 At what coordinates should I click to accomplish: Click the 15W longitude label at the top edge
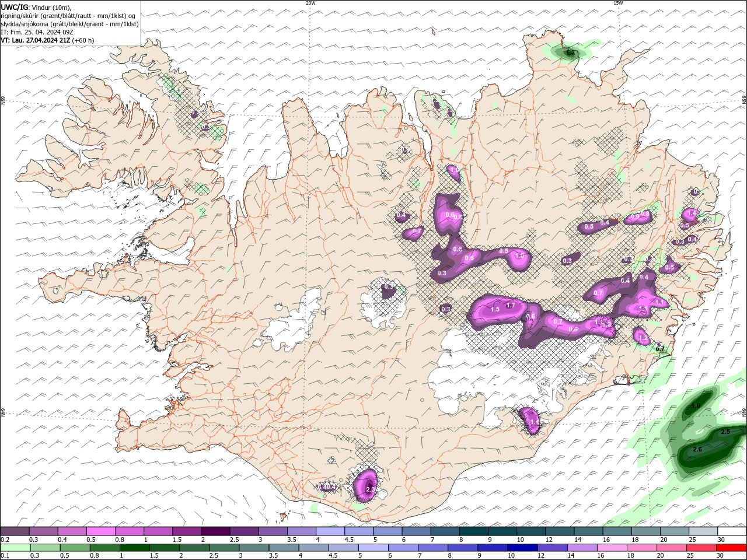click(x=618, y=3)
